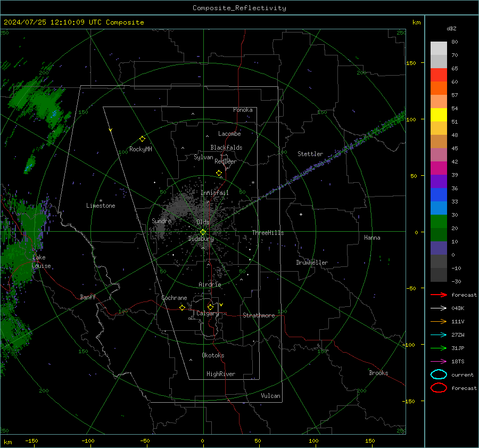Click the Sundre label

[161, 221]
